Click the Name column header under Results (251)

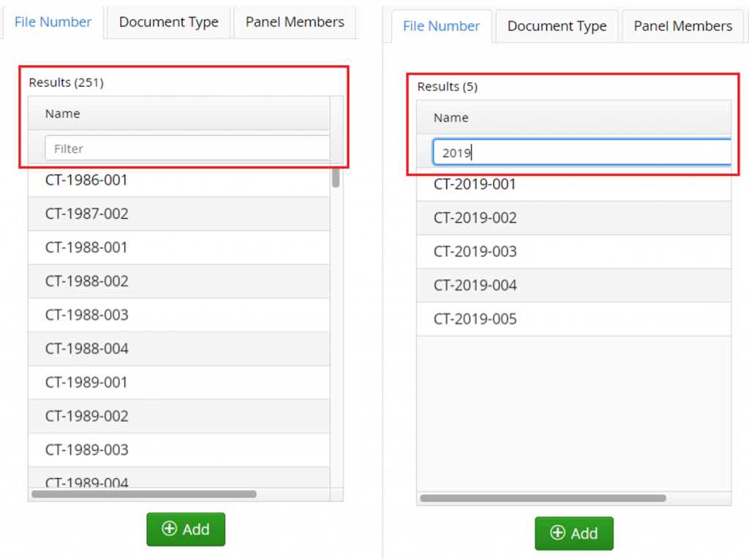click(x=63, y=113)
